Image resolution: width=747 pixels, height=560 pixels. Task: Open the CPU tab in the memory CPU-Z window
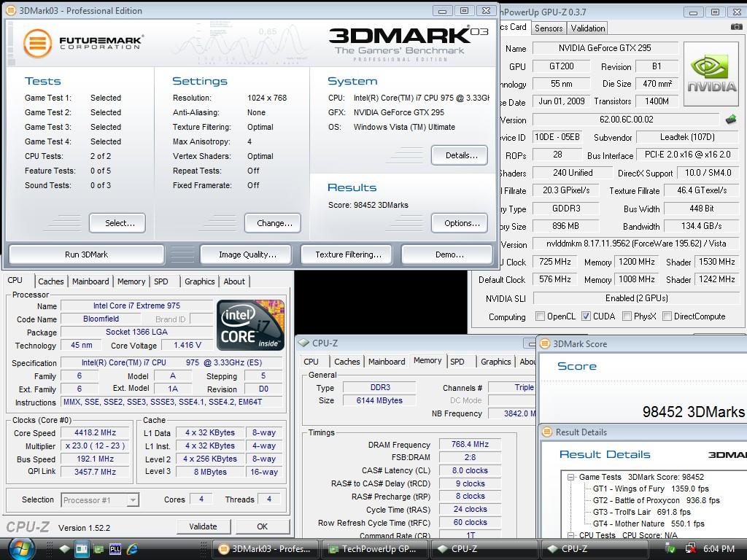[311, 362]
